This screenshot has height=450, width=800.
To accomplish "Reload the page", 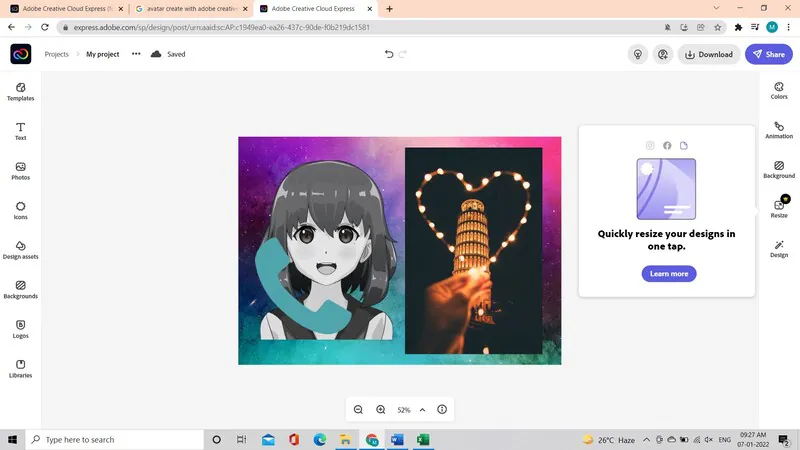I will pyautogui.click(x=45, y=27).
